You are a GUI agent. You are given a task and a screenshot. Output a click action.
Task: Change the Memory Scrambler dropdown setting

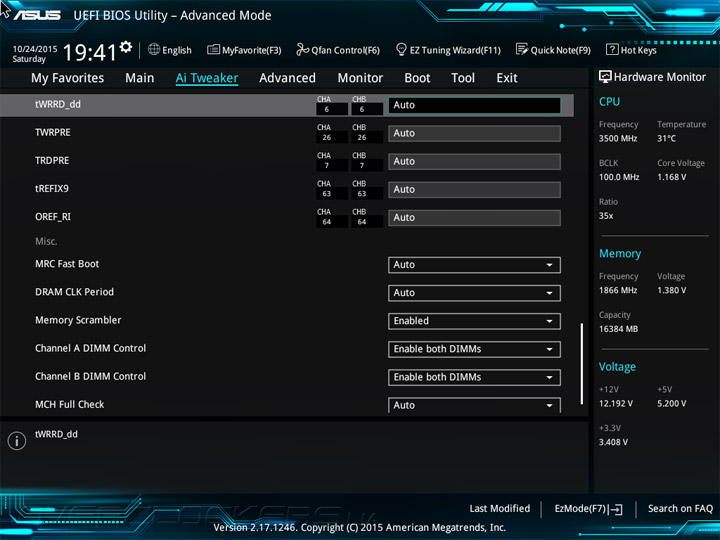pos(474,321)
